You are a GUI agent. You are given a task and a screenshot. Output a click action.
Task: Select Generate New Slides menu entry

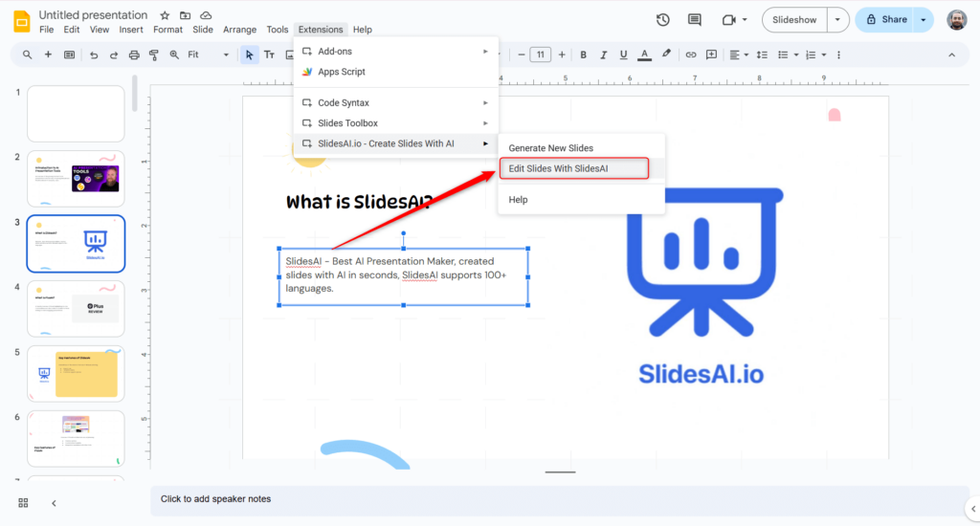[550, 148]
